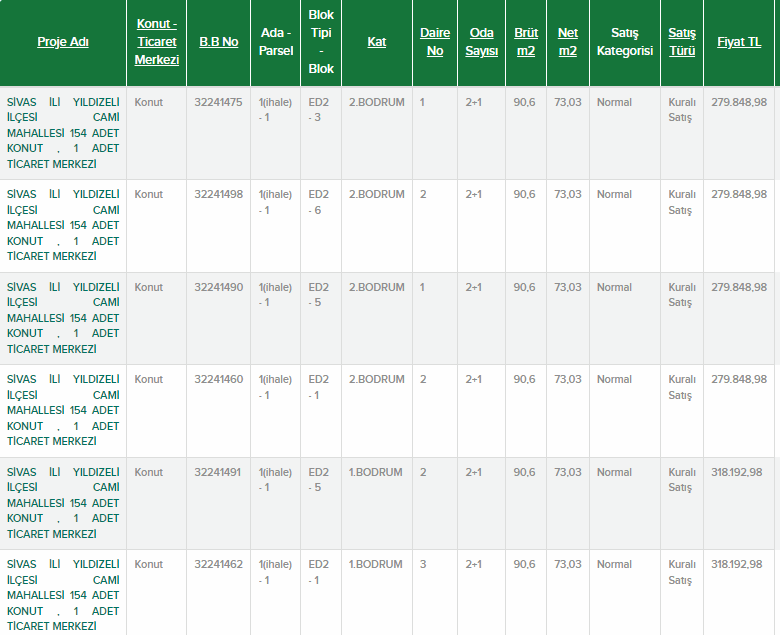Open project link for B.B No 32241462

63,595
